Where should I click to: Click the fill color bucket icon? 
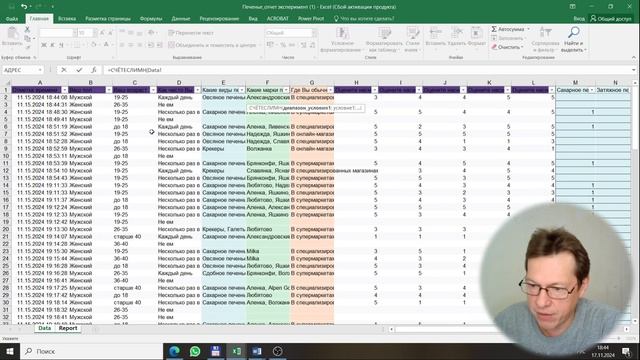(93, 45)
